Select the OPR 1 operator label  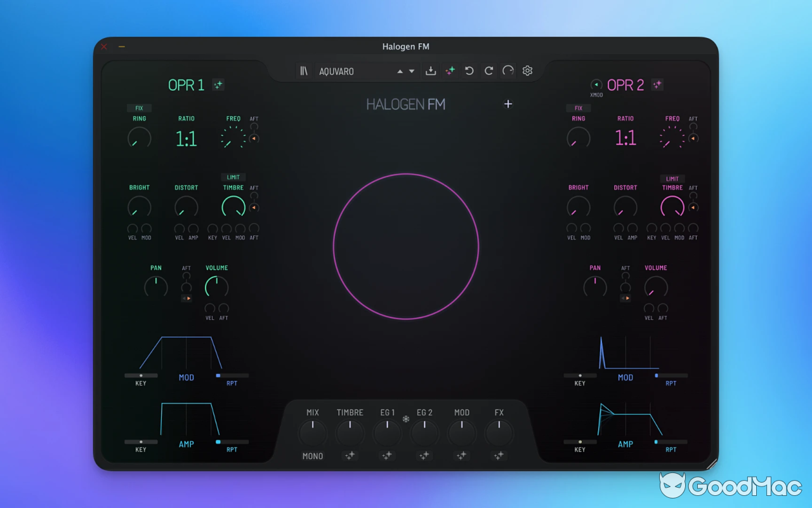point(187,84)
